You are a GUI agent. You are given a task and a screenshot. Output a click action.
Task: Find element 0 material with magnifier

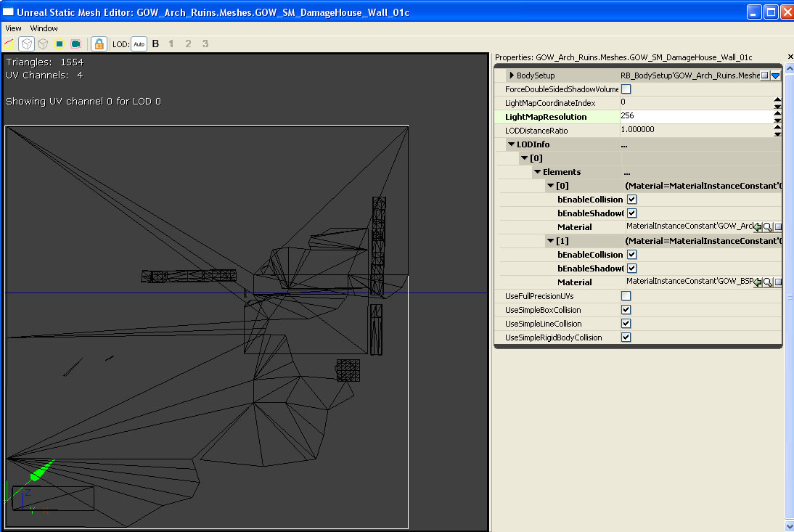pos(768,227)
